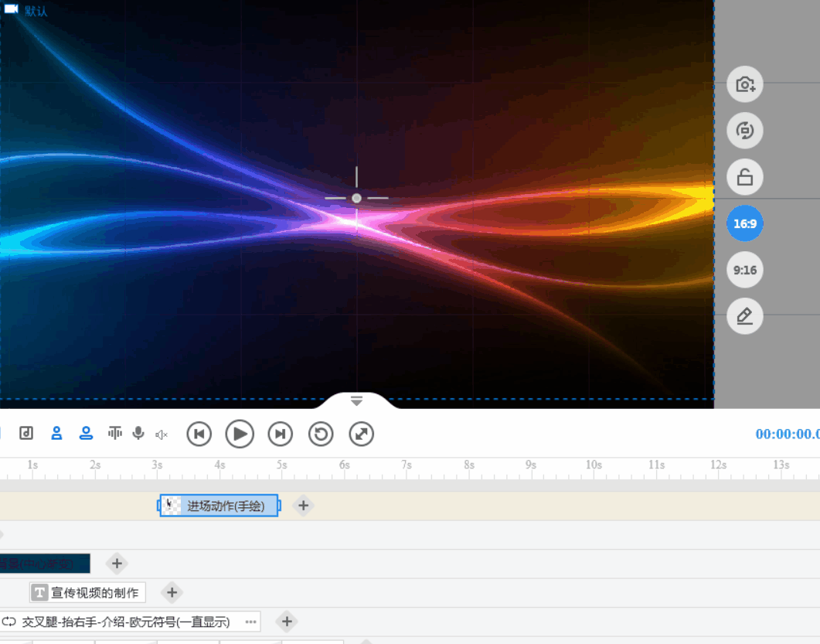Select the 进场动作(手绘) timeline clip

click(219, 506)
